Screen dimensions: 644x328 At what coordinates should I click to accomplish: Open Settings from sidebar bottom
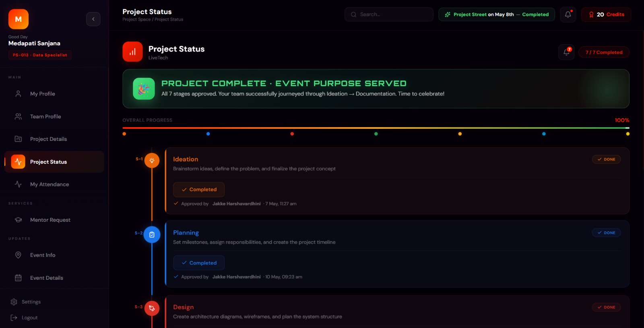pos(26,302)
